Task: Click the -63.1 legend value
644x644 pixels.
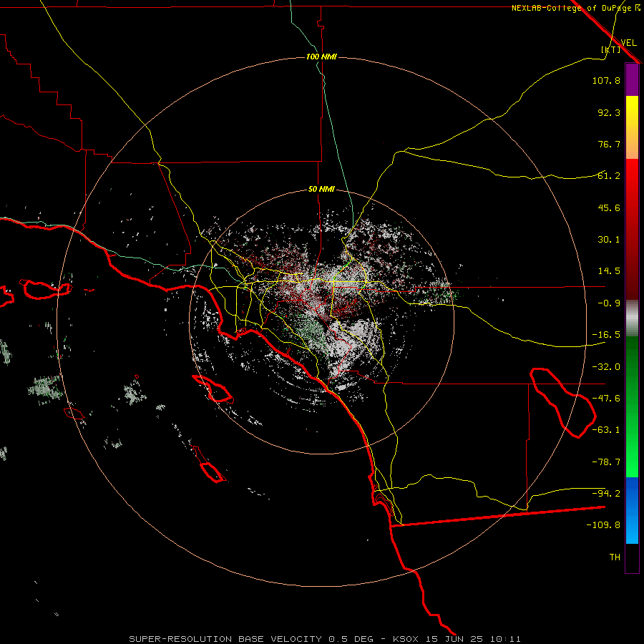Action: [x=606, y=430]
